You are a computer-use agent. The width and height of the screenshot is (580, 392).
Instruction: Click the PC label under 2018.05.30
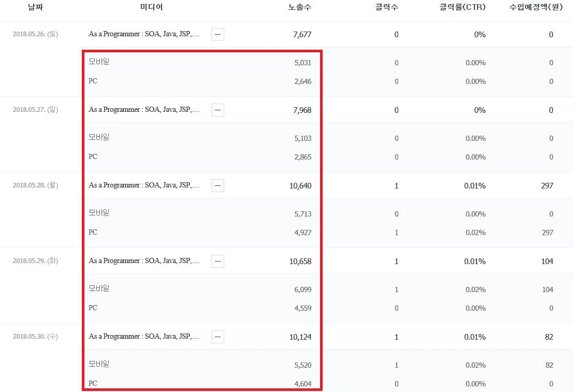93,383
